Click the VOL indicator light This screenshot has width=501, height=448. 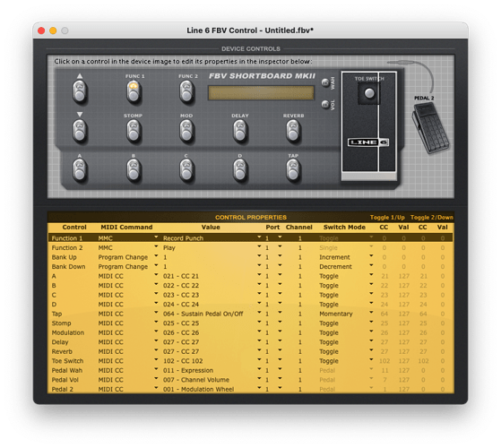pyautogui.click(x=325, y=105)
